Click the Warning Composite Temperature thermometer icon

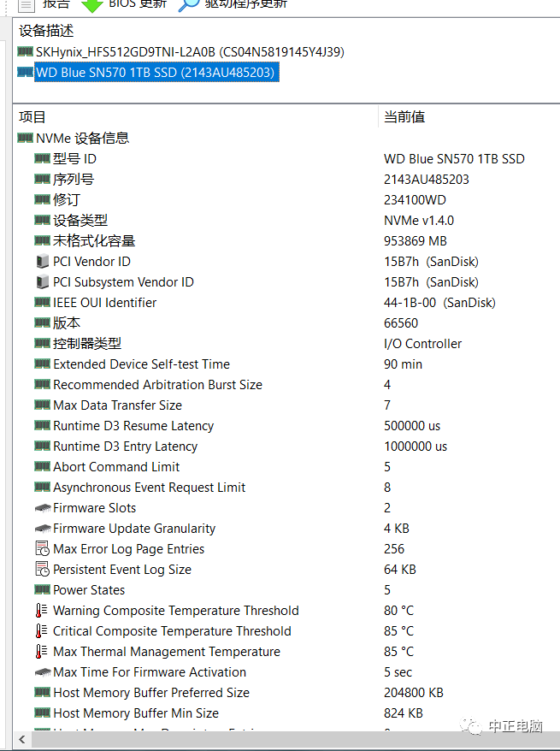pyautogui.click(x=41, y=611)
